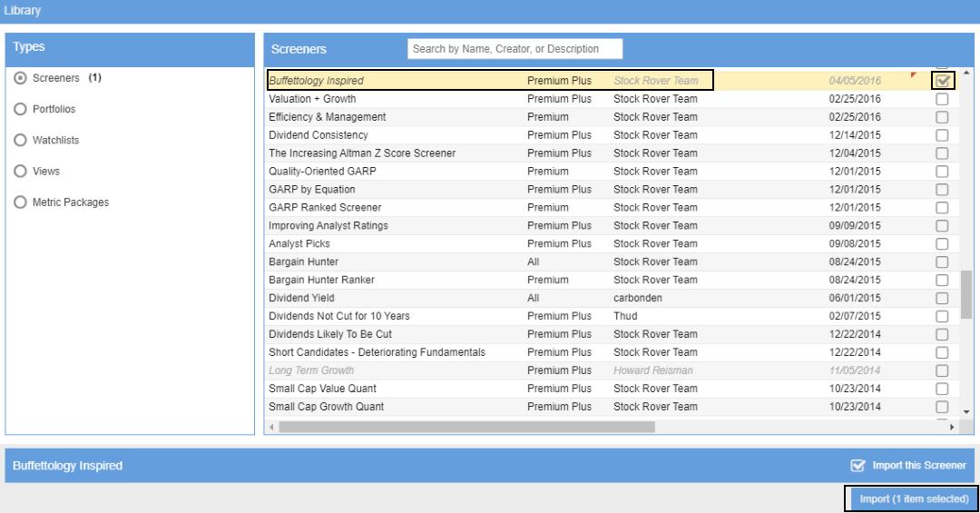Select the Screeners type radio button
The image size is (980, 513).
tap(20, 78)
